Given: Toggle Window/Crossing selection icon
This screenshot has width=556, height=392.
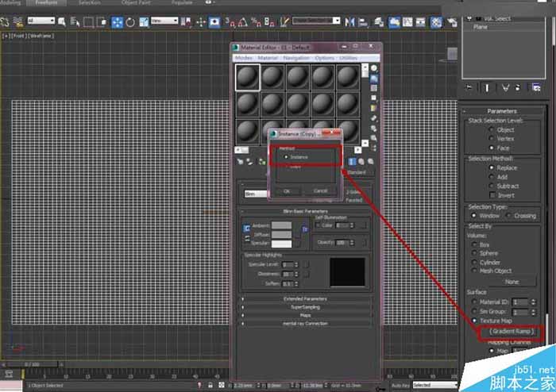Looking at the screenshot, I should [102, 22].
